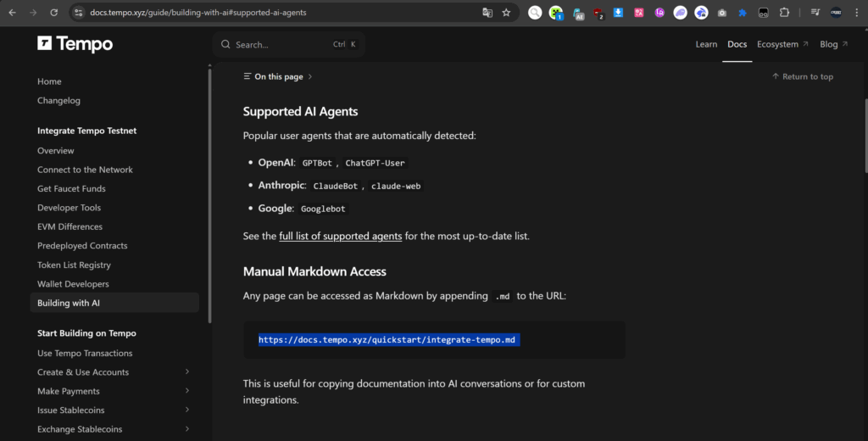The height and width of the screenshot is (441, 868).
Task: Open Get Faucet Funds page
Action: tap(71, 188)
